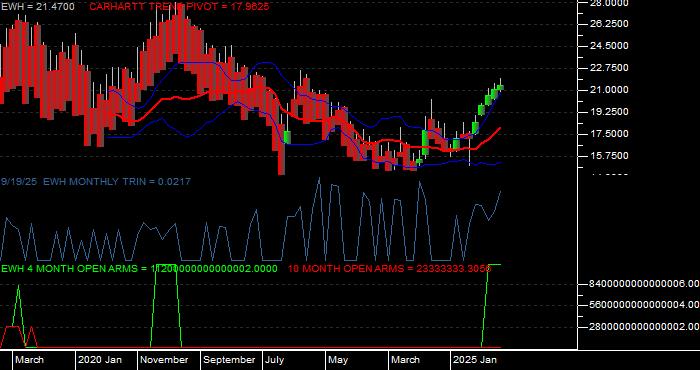Select the 5600000000000004 ARMS axis value

pyautogui.click(x=645, y=305)
